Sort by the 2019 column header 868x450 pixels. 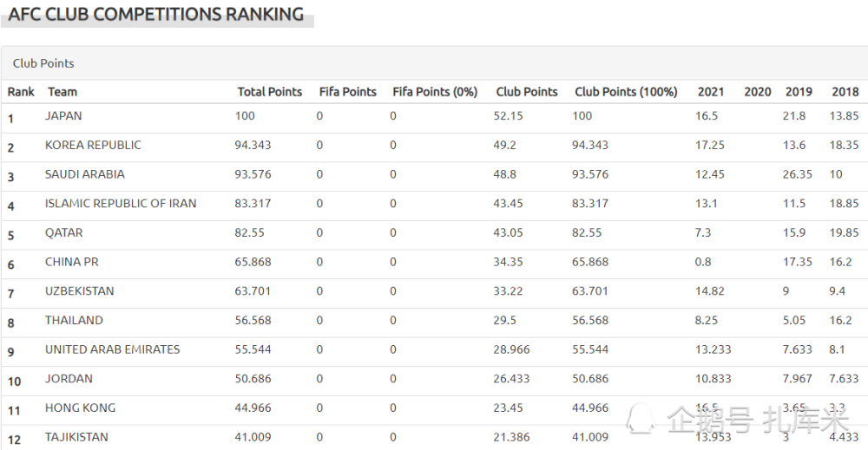799,92
